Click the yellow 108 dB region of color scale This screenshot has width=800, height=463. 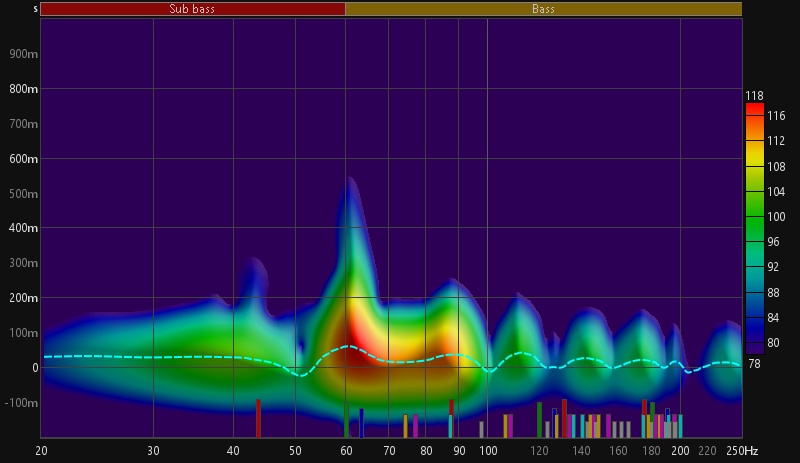754,165
